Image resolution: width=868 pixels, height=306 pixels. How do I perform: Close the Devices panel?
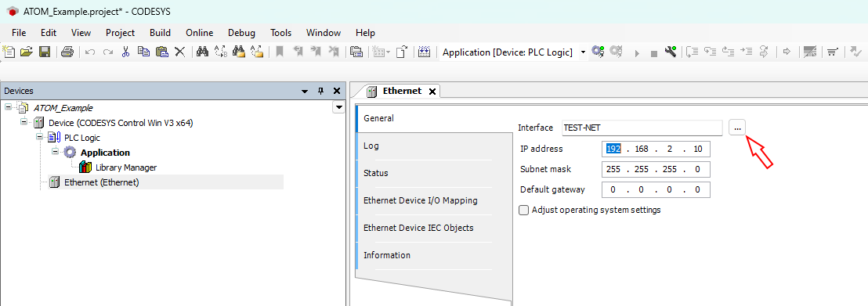337,92
